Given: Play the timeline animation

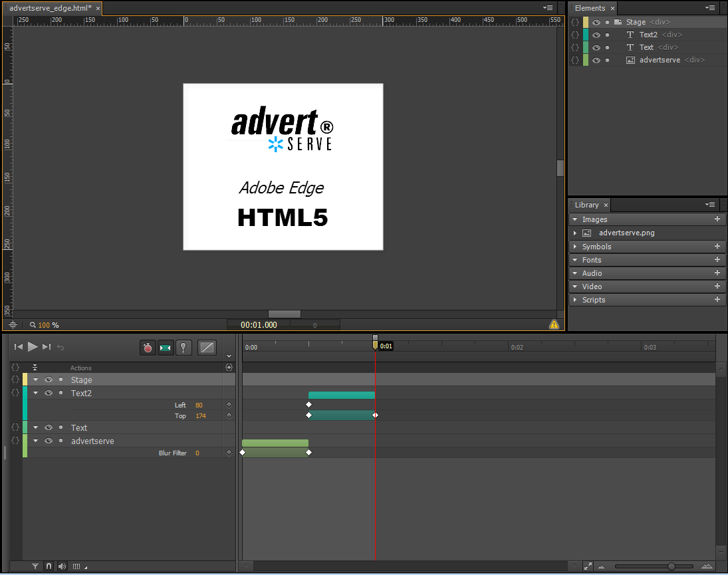Looking at the screenshot, I should click(33, 347).
